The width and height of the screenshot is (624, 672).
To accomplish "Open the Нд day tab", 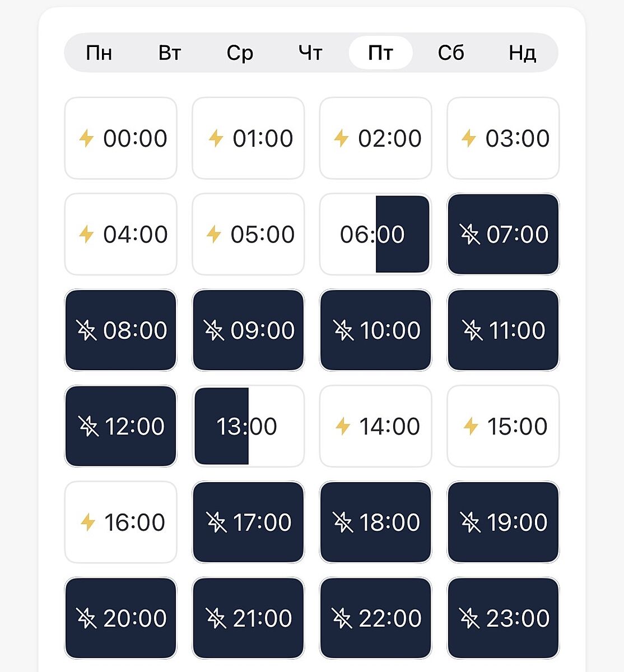I will tap(522, 53).
